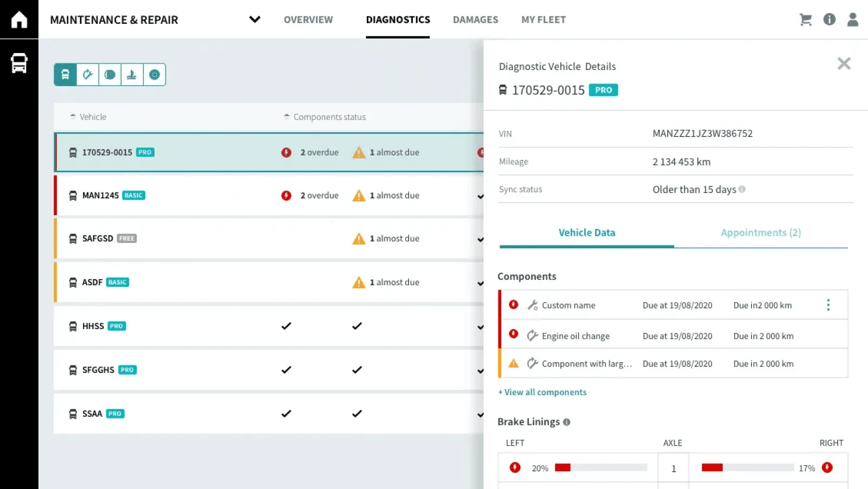Select vehicle row HHSS
868x489 pixels.
(x=269, y=326)
